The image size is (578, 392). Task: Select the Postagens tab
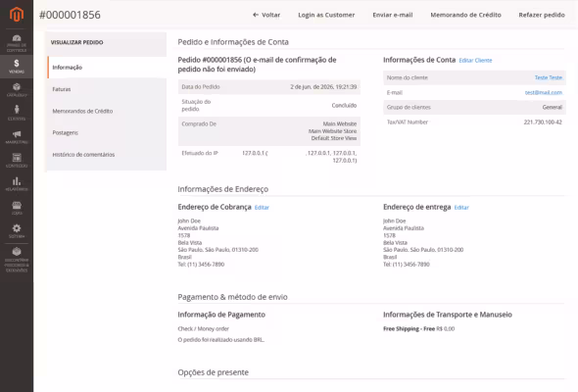107,132
